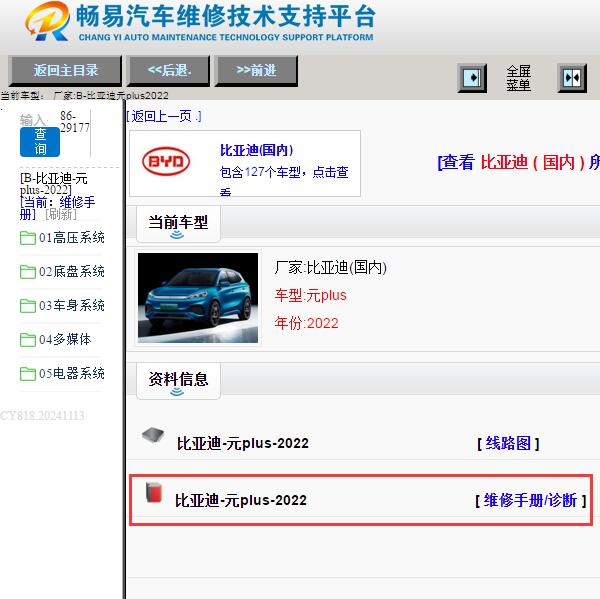Go back with the <<后退 button

coord(168,70)
